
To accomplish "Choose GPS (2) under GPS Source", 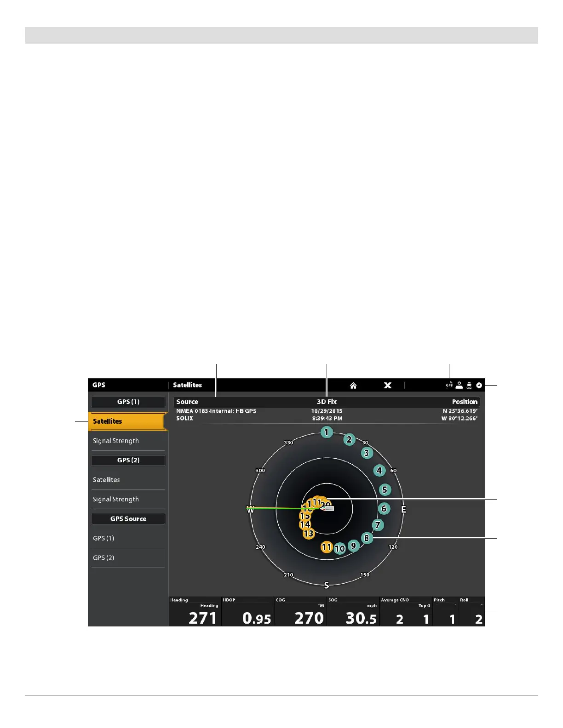I will (x=128, y=557).
